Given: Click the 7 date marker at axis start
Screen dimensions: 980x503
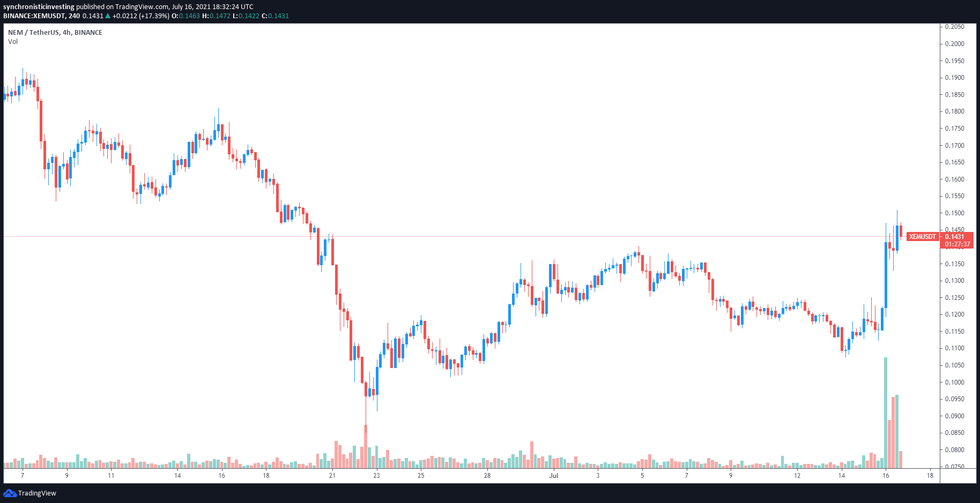Looking at the screenshot, I should click(23, 476).
